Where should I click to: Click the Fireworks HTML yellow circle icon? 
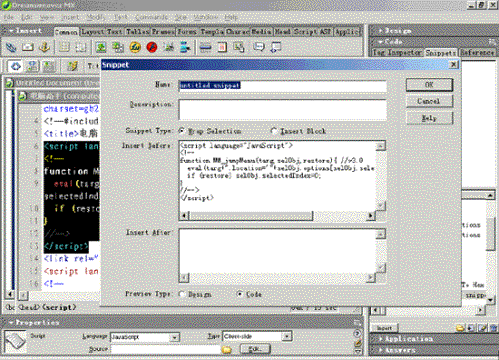pos(135,47)
